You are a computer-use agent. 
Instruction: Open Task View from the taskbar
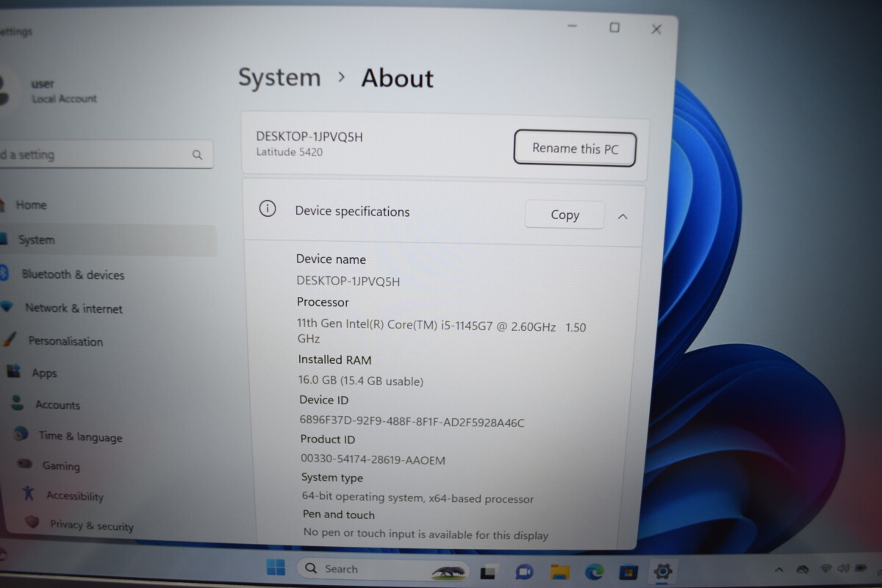coord(488,571)
